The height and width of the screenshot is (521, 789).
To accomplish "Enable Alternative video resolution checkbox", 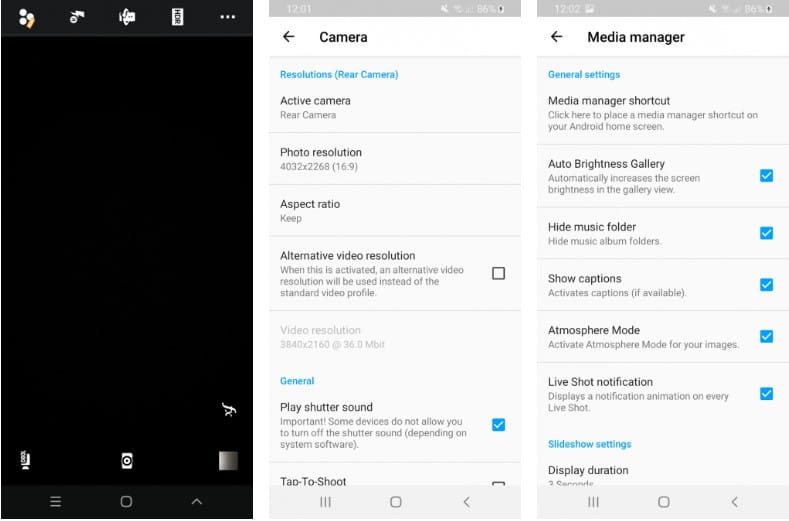I will point(498,273).
